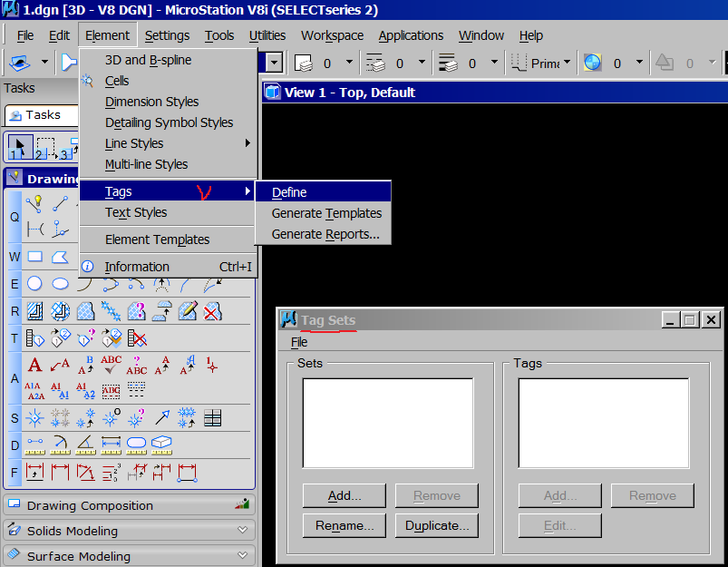Choose Generate Templates from Tags submenu
This screenshot has width=728, height=567.
point(323,213)
